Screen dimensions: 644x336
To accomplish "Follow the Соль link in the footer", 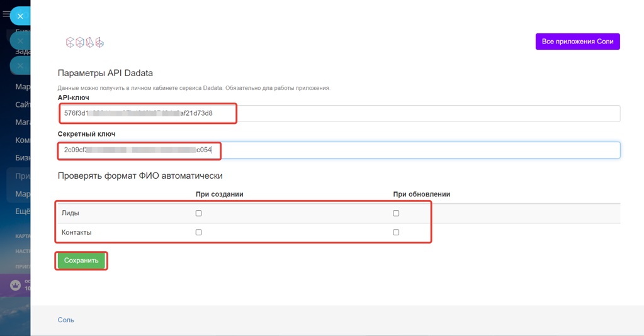I will [65, 320].
